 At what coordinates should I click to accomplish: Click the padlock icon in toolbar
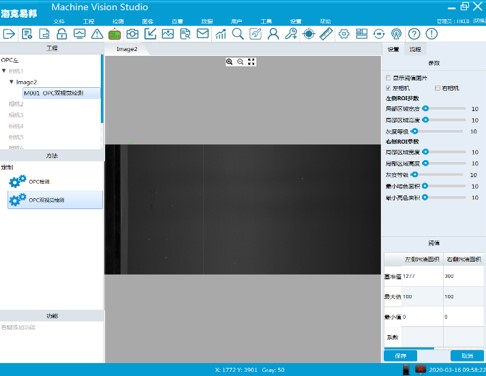[62, 34]
